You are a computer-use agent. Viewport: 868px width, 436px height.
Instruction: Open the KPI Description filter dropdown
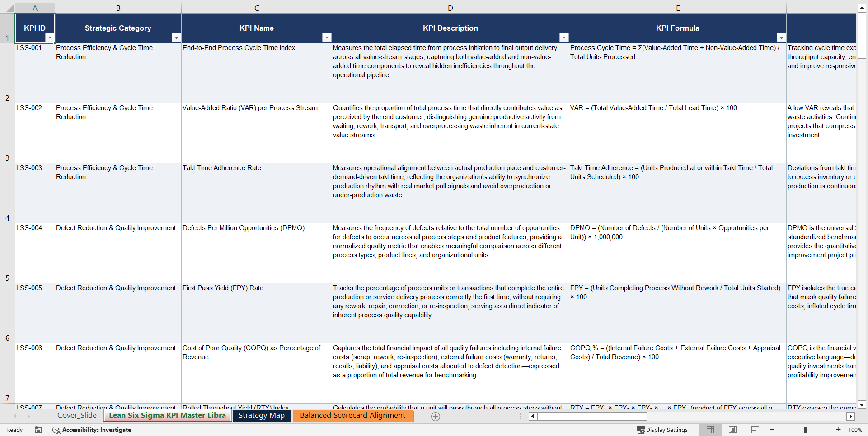tap(564, 38)
